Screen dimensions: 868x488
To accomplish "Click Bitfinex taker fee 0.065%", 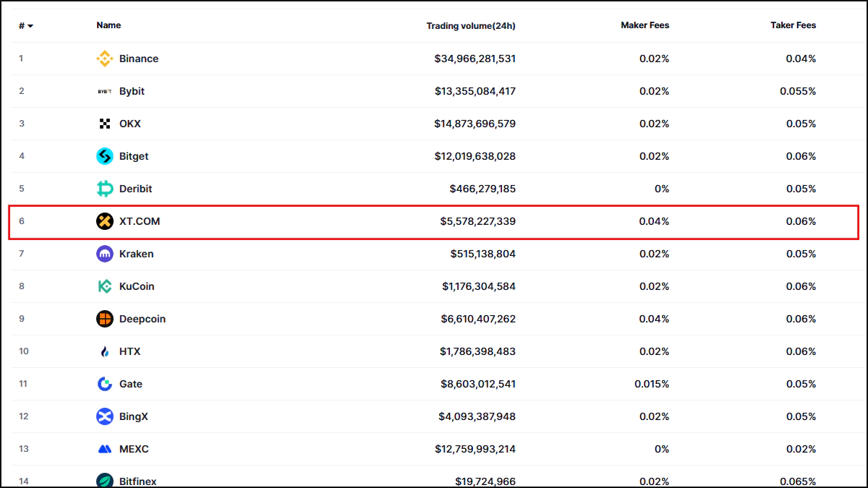I will coord(798,481).
